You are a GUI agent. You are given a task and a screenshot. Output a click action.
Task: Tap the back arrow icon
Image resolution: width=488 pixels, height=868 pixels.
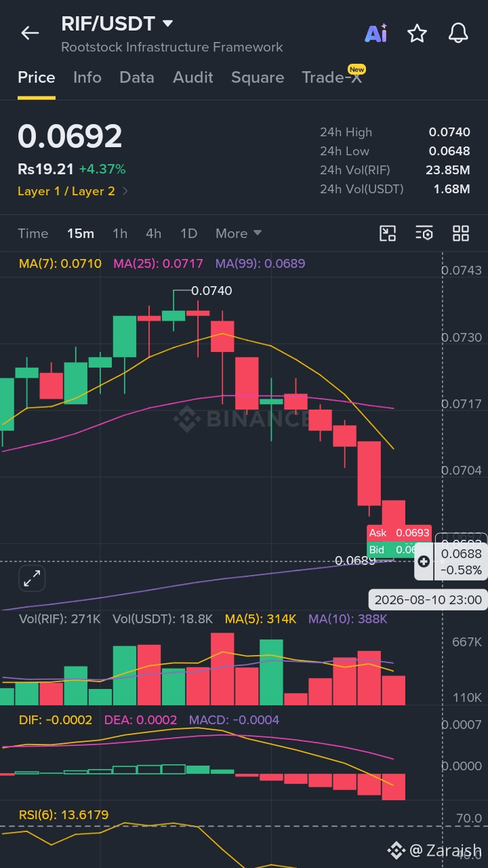tap(30, 33)
